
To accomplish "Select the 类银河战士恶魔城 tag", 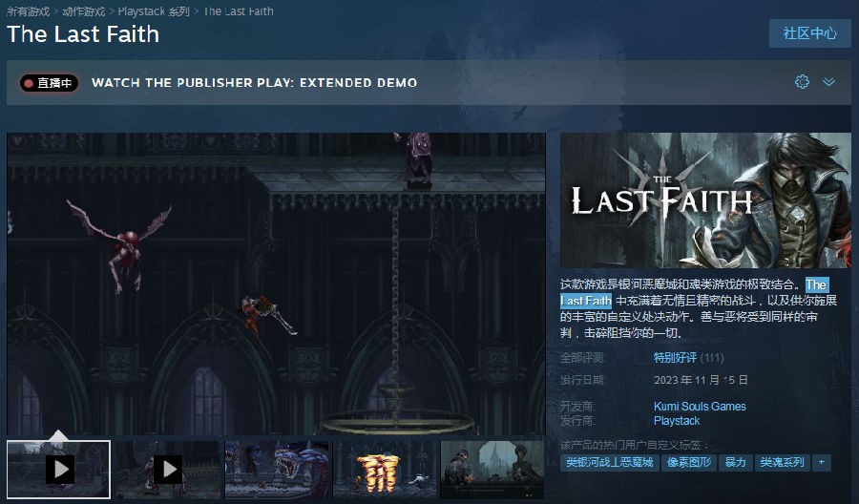I will pos(609,462).
